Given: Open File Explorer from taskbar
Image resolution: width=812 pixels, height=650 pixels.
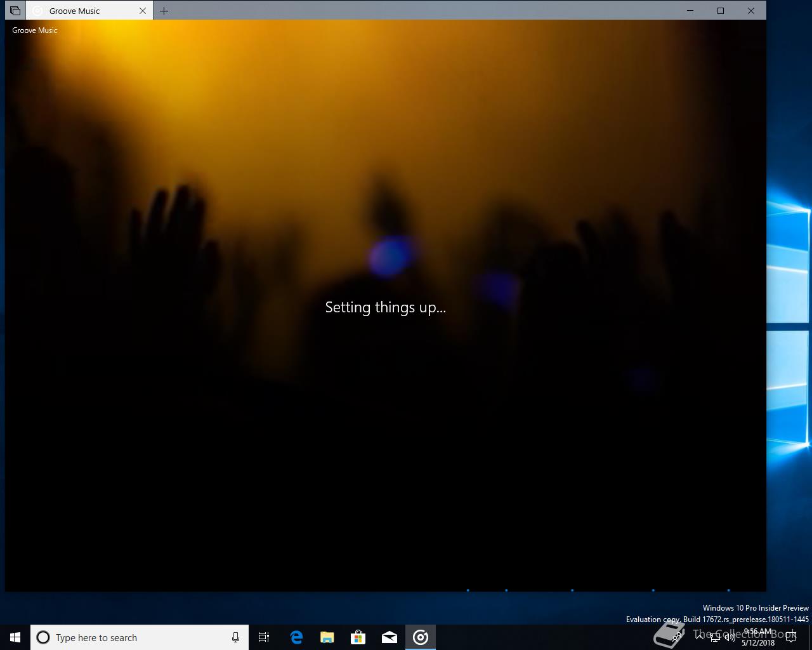Looking at the screenshot, I should click(x=327, y=637).
